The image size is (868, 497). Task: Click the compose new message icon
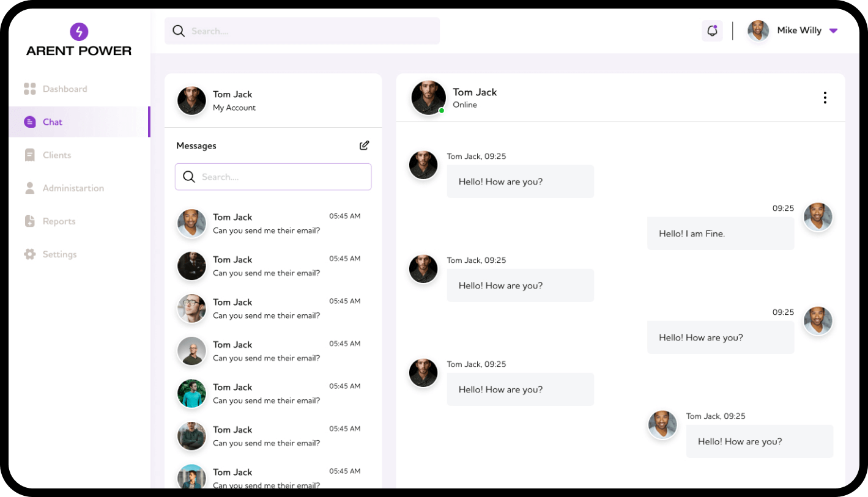364,145
